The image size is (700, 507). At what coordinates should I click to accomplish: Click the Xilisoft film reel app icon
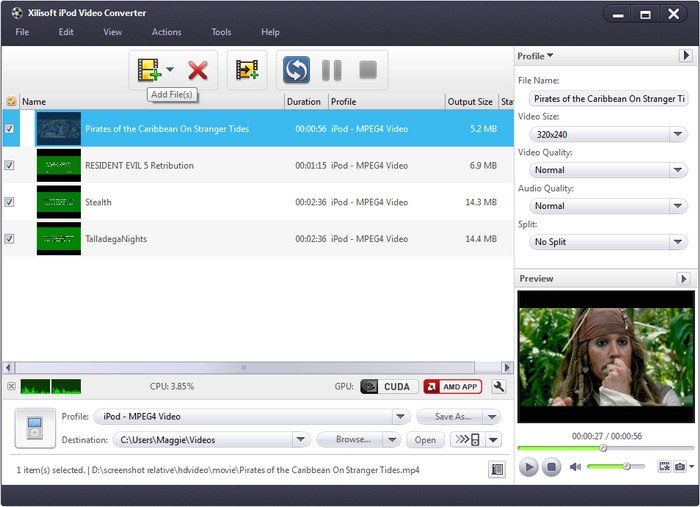pyautogui.click(x=17, y=12)
